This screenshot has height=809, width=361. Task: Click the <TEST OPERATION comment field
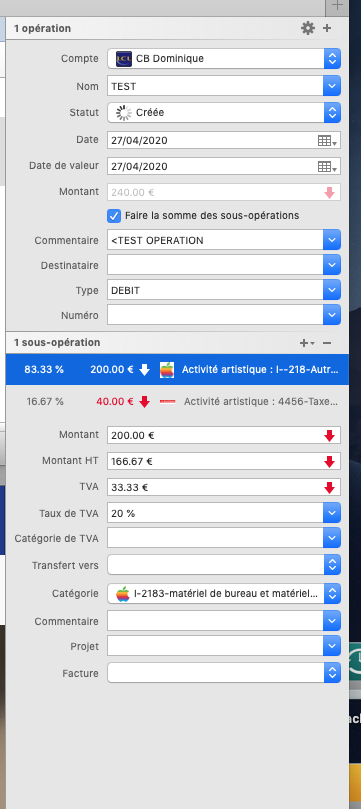216,240
